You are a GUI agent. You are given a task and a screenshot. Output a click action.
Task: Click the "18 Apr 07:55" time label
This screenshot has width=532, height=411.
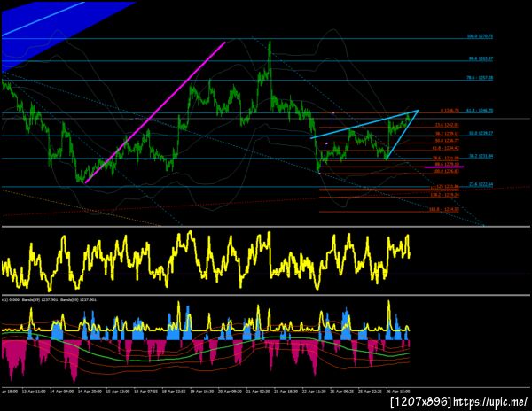146,392
